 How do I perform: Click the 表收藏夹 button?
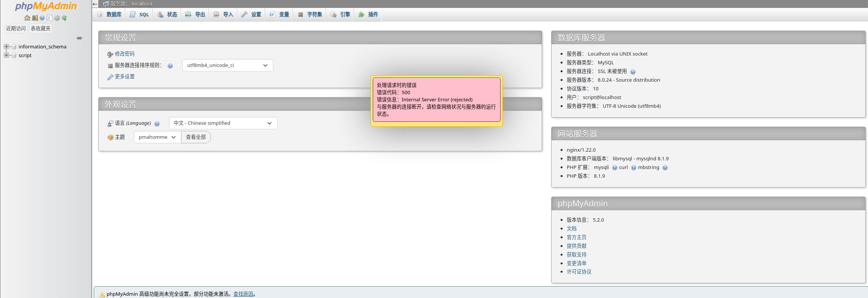pyautogui.click(x=40, y=28)
